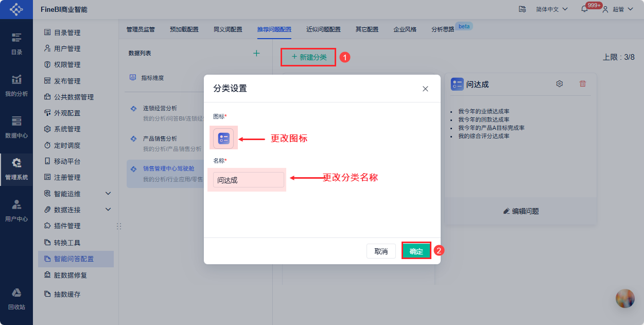Go to 数据中心 sidebar section

coord(16,127)
